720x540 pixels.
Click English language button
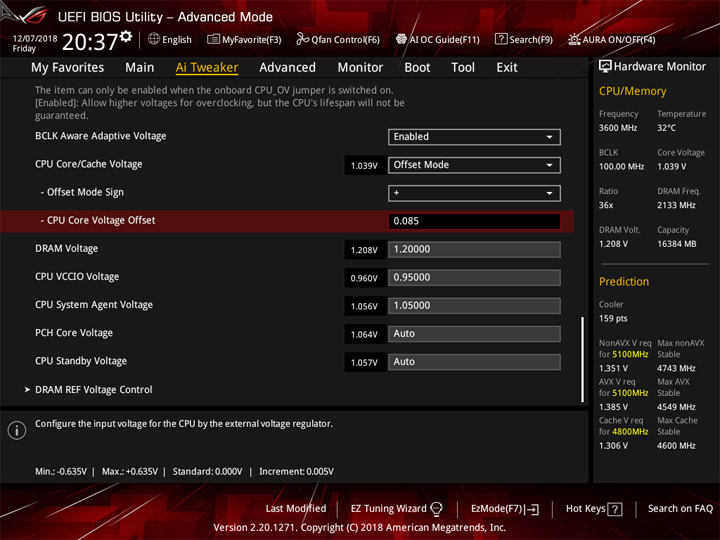point(170,39)
